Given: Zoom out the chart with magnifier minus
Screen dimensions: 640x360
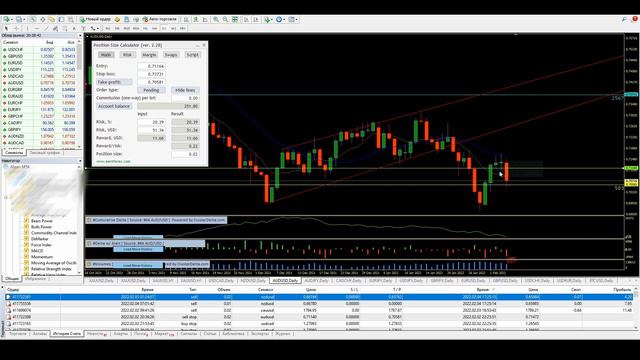Looking at the screenshot, I should tap(225, 19).
